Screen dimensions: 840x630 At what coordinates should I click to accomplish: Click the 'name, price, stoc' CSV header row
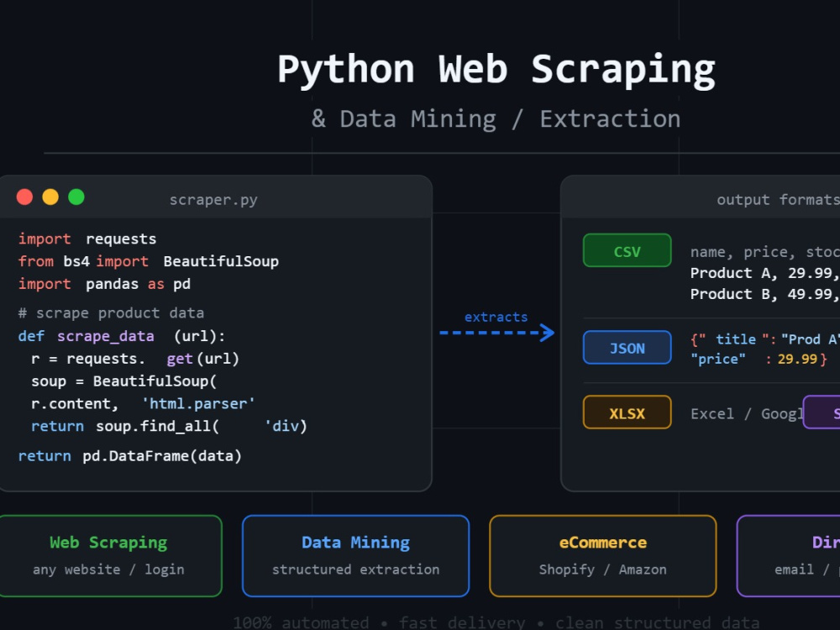(765, 252)
